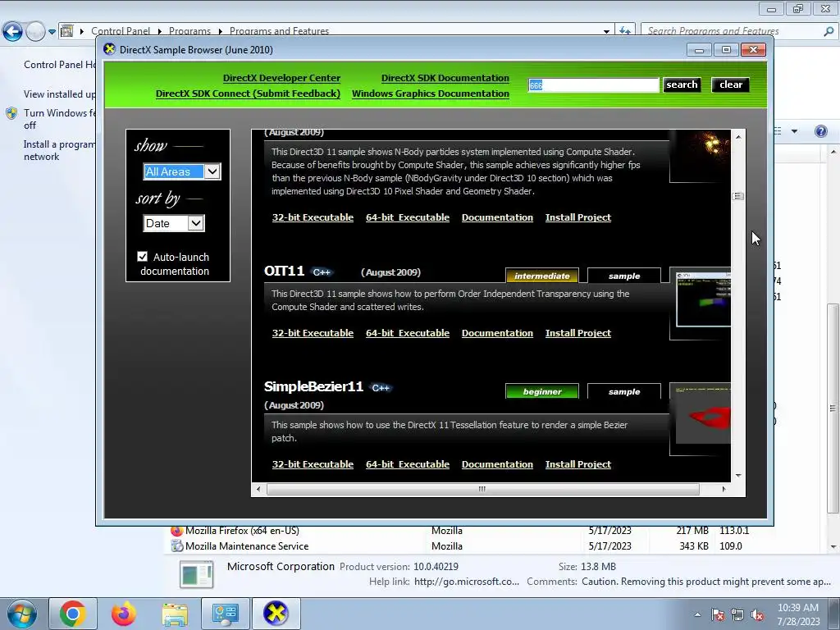Open the OIT11 sample screenshot thumbnail
Viewport: 840px width, 630px height.
pos(703,299)
